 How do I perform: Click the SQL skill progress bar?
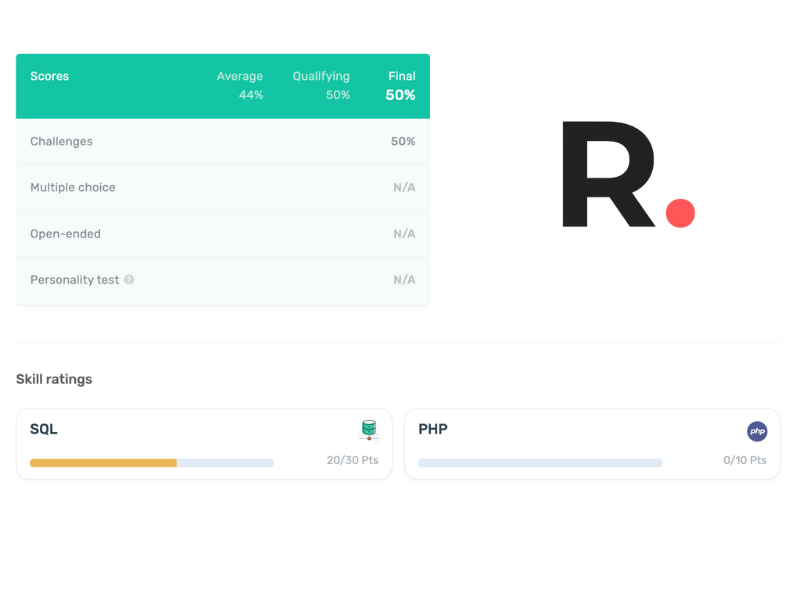pyautogui.click(x=152, y=463)
